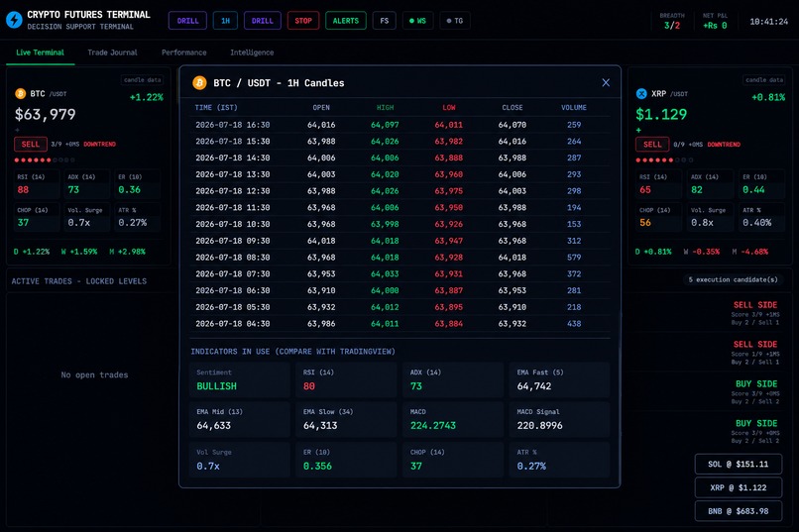799x532 pixels.
Task: Select the BNB @ $683.98 candidate button
Action: tap(738, 511)
